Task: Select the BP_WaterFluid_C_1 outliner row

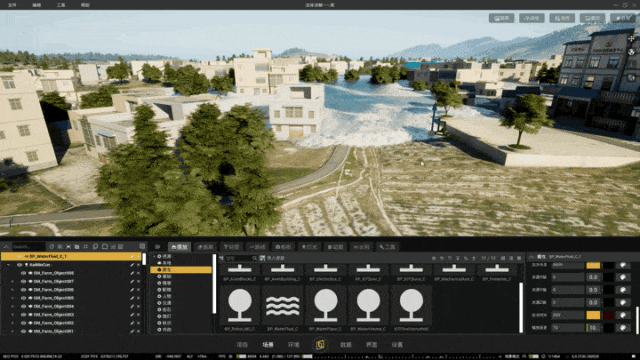Action: [72, 256]
